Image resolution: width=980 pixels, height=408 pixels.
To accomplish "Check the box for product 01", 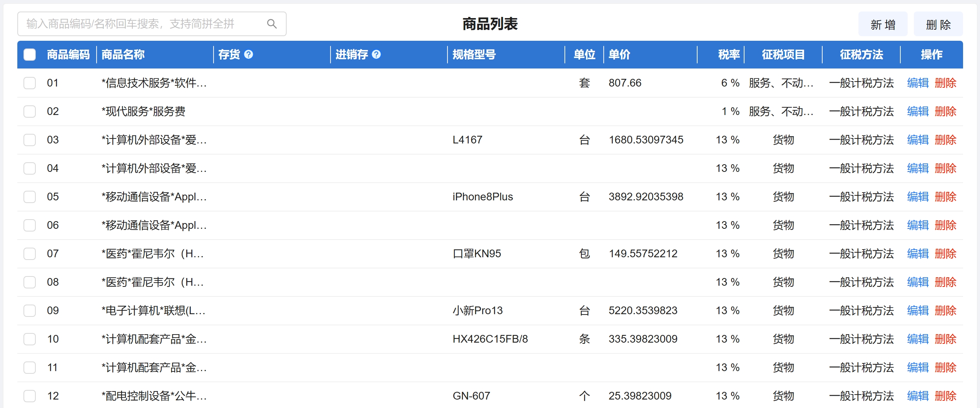I will (30, 83).
